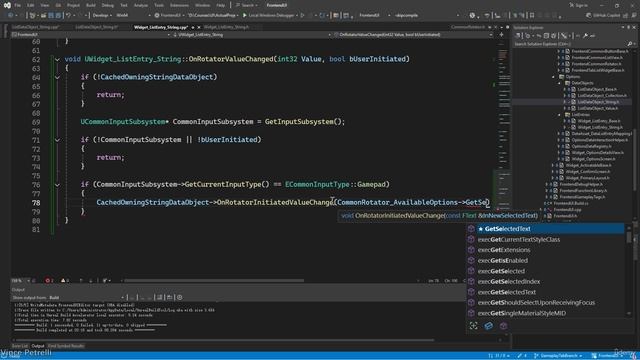Select ListDataObject_String.h in Solution Explorer
The height and width of the screenshot is (360, 640).
point(598,102)
